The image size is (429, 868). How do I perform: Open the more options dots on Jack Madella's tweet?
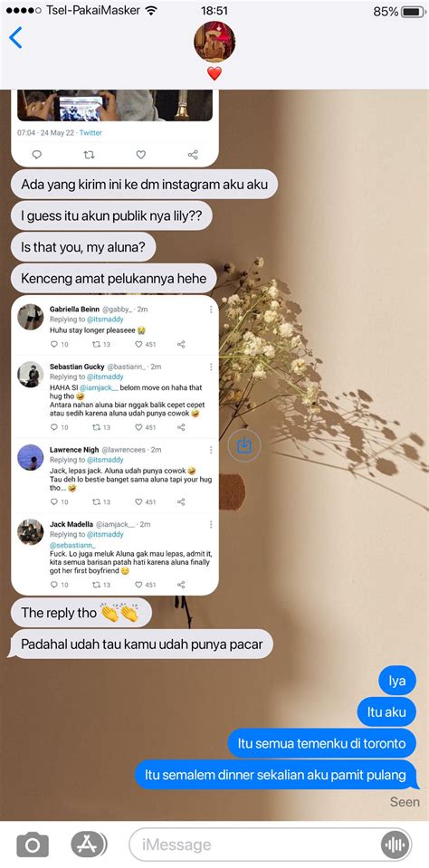[211, 524]
